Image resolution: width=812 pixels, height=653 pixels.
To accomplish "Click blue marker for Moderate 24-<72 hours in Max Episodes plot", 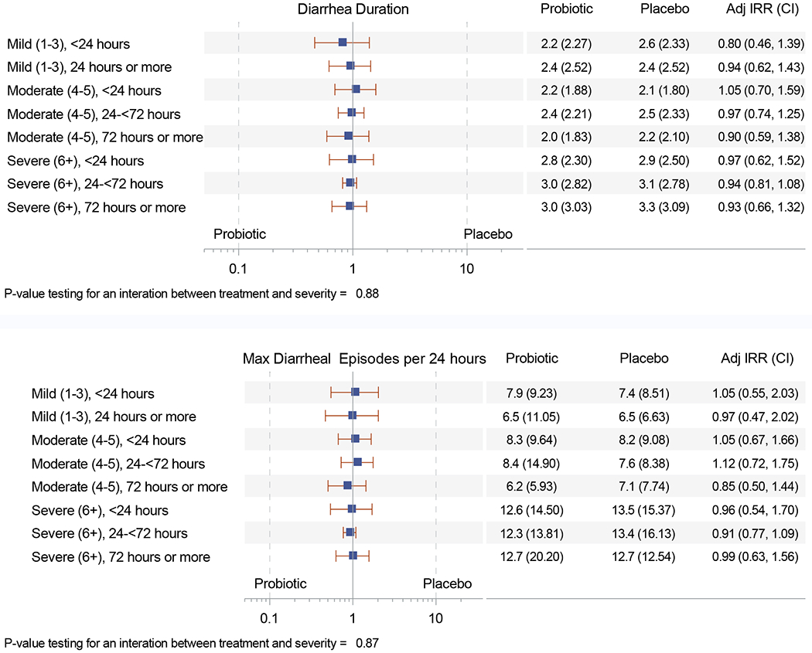I will [358, 462].
